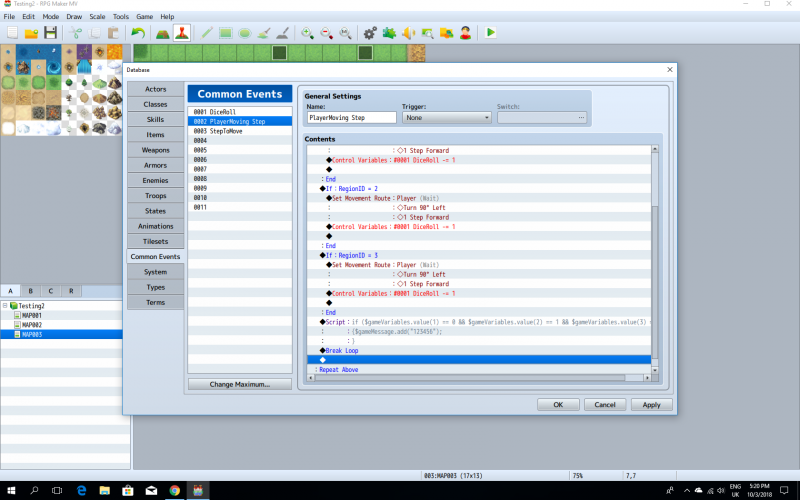Open Sound Test speaker icon
The height and width of the screenshot is (500, 800).
(x=408, y=33)
